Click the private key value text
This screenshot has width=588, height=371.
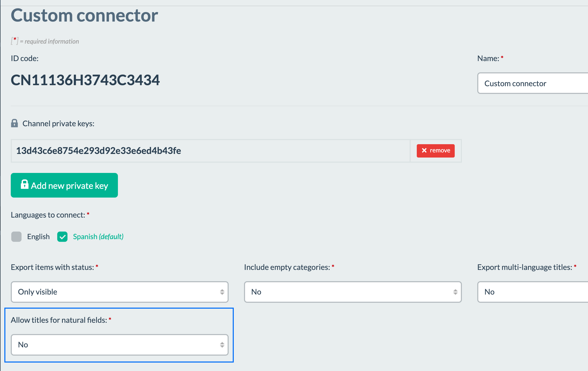(98, 151)
